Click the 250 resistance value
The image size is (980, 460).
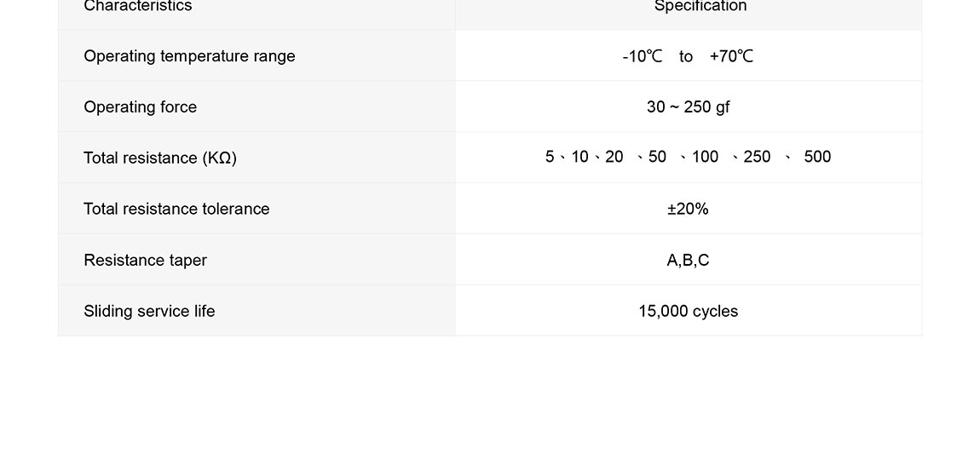click(757, 157)
